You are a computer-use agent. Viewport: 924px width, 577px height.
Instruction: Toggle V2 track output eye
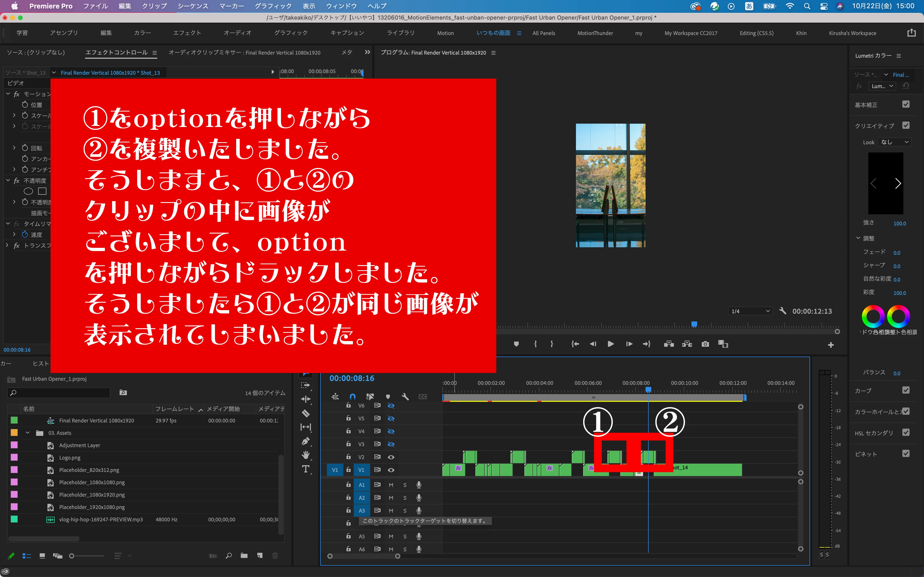pos(391,457)
